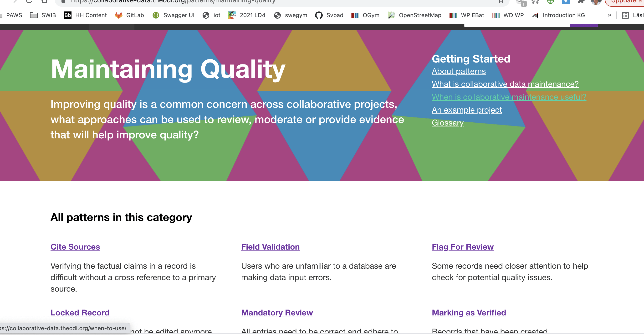Image resolution: width=644 pixels, height=335 pixels.
Task: Open the SWIB bookmark folder
Action: [43, 15]
